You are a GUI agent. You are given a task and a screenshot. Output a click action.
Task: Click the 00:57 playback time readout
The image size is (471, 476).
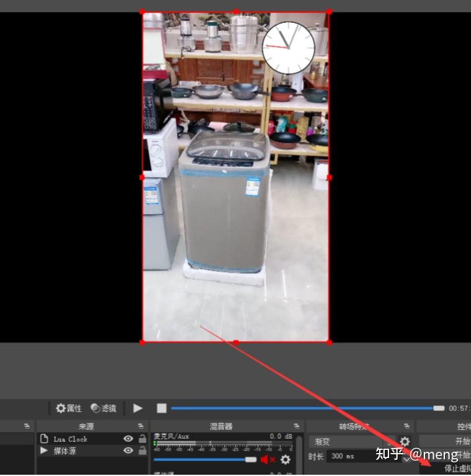point(459,408)
